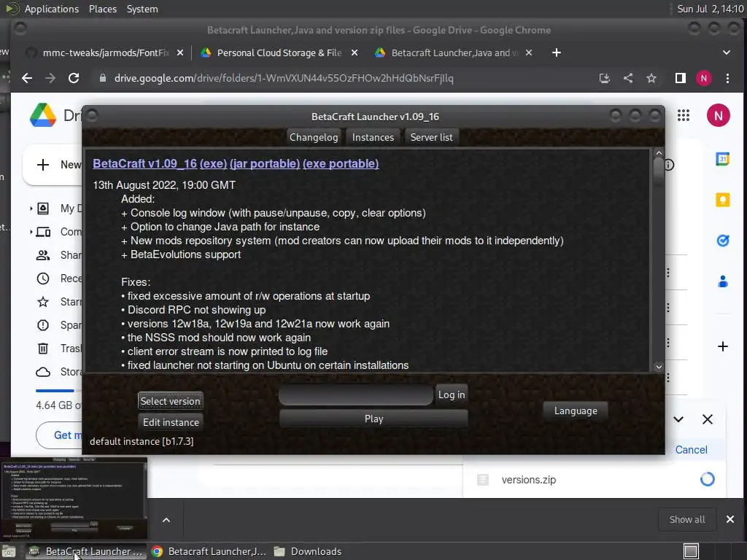Focus the username input field

(356, 394)
